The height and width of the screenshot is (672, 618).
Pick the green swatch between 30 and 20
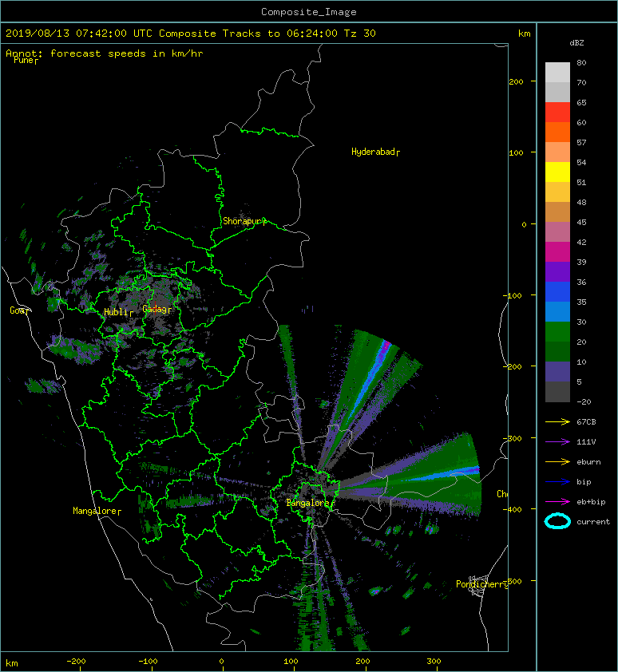pos(557,332)
